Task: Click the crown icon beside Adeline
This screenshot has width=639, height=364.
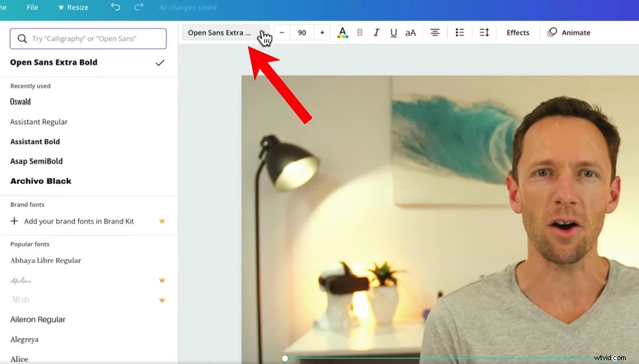Action: tap(162, 280)
